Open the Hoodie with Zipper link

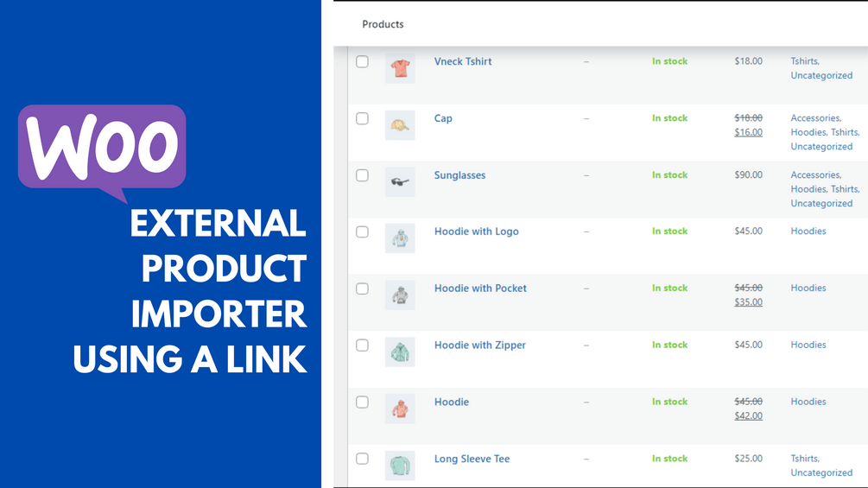coord(480,345)
